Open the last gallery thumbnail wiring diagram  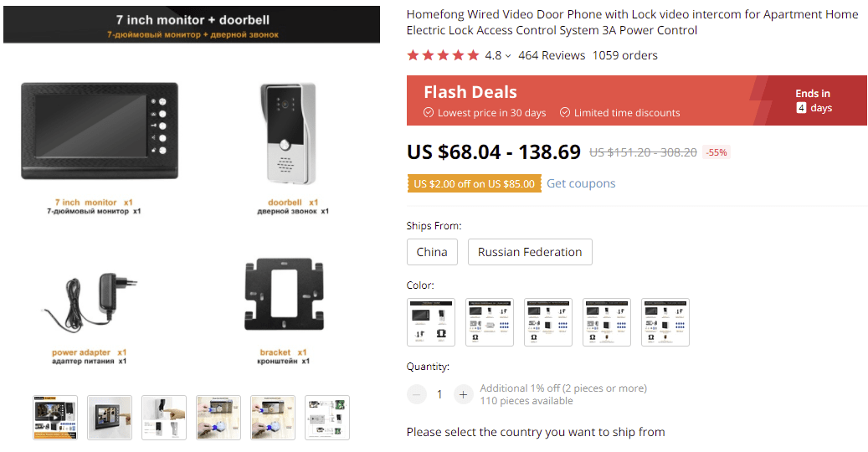pos(327,418)
